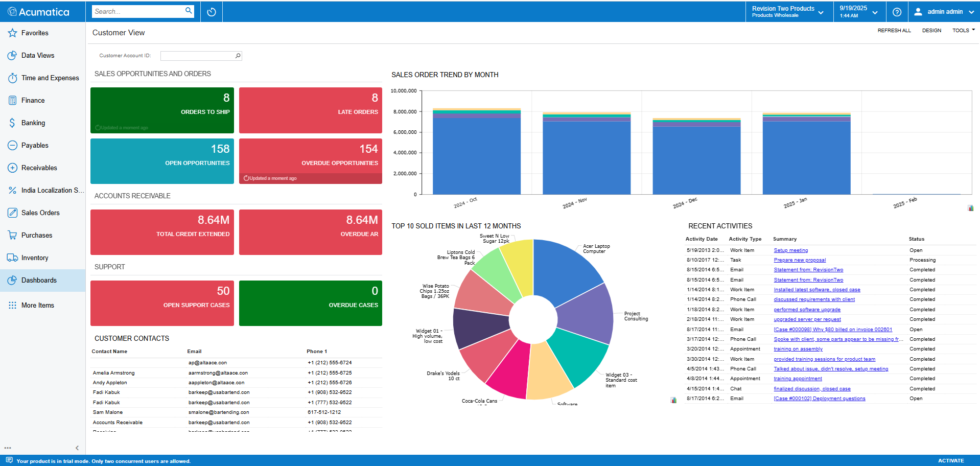Open the Favorites star icon in sidebar
The width and height of the screenshot is (980, 466).
click(12, 33)
